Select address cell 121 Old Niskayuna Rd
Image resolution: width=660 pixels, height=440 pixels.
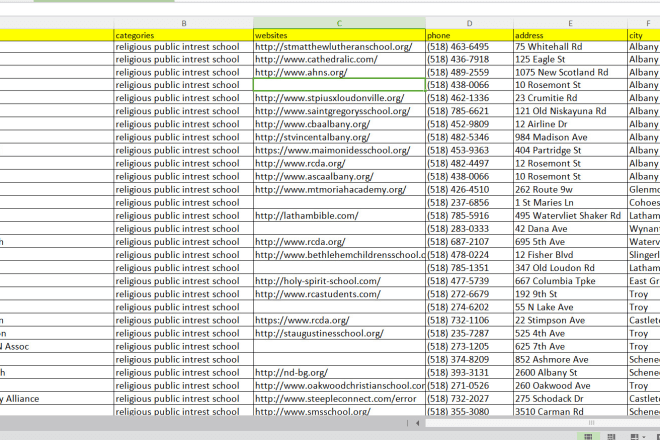(x=570, y=111)
